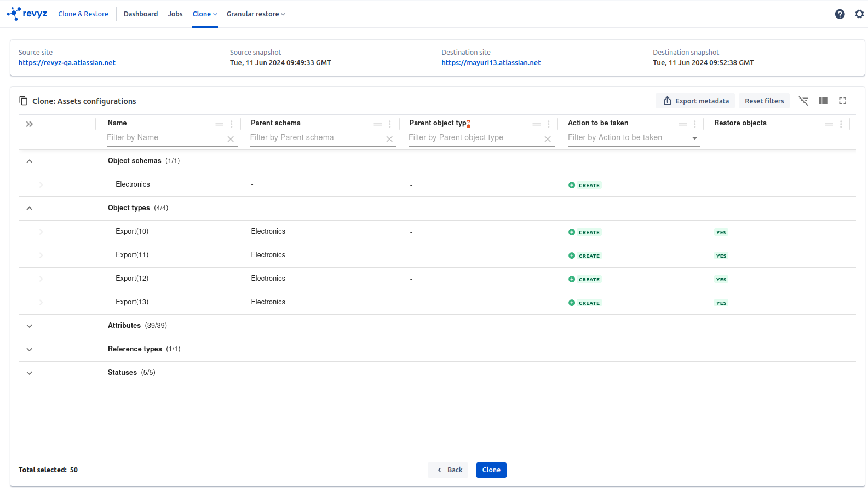Screen dimensions: 868x498
Task: Open Action to be taken column menu
Action: [695, 124]
